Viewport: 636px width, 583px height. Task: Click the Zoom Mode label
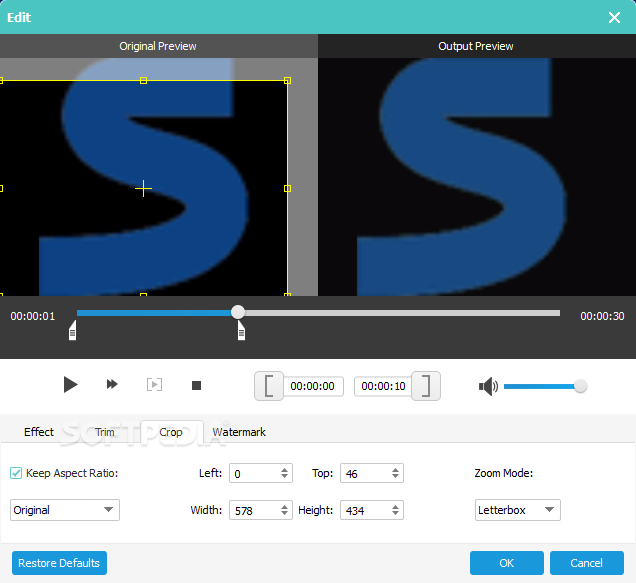504,473
